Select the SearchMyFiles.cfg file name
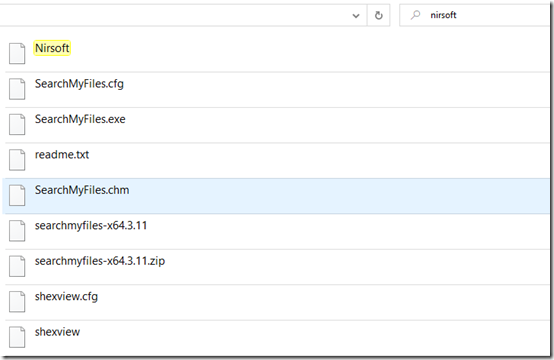Image resolution: width=554 pixels, height=360 pixels. [79, 84]
